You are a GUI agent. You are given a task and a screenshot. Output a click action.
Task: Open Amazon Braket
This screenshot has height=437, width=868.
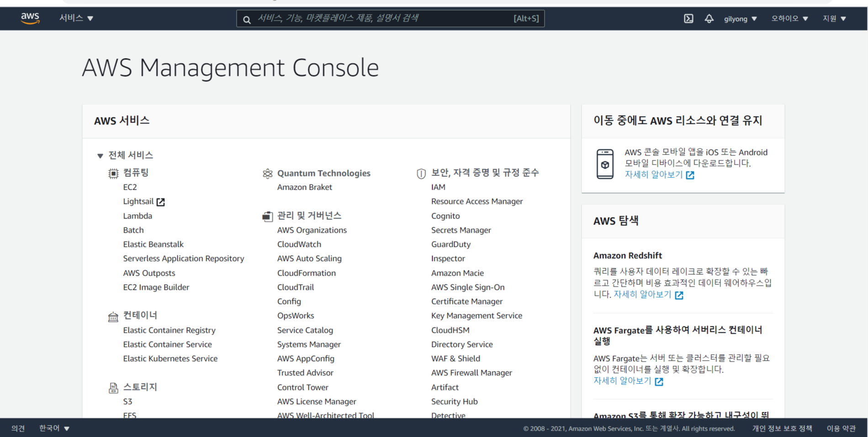click(x=305, y=187)
